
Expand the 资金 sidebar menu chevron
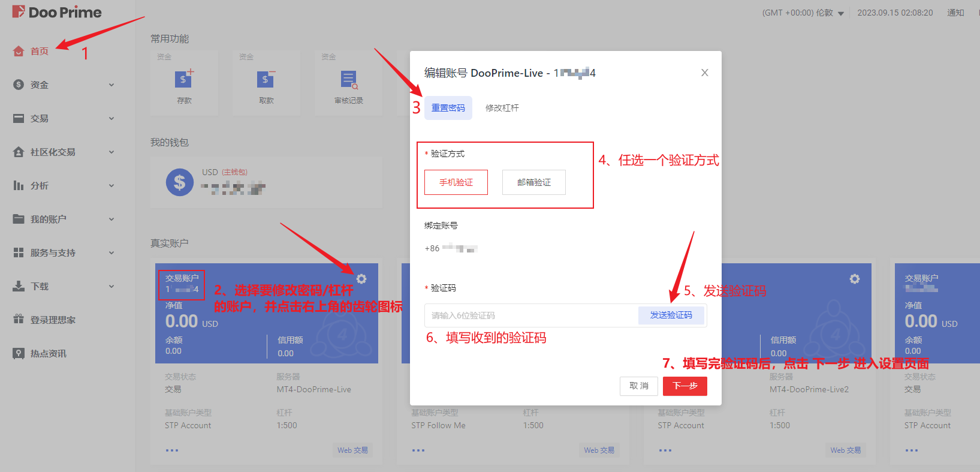pos(111,85)
